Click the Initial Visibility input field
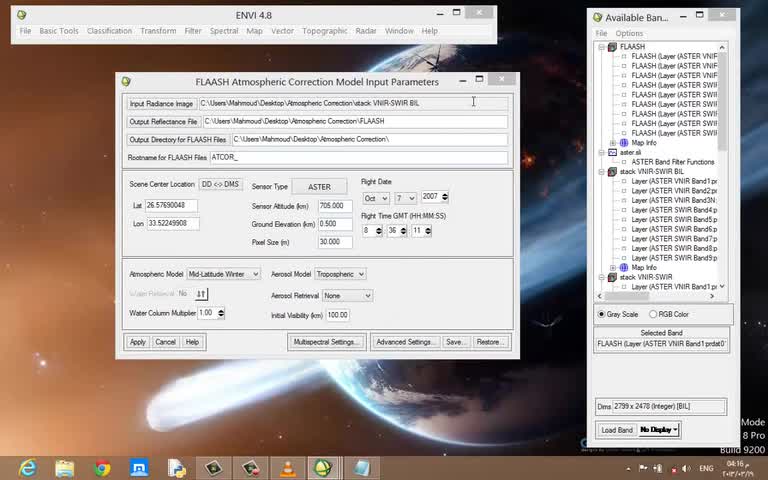 click(x=337, y=315)
